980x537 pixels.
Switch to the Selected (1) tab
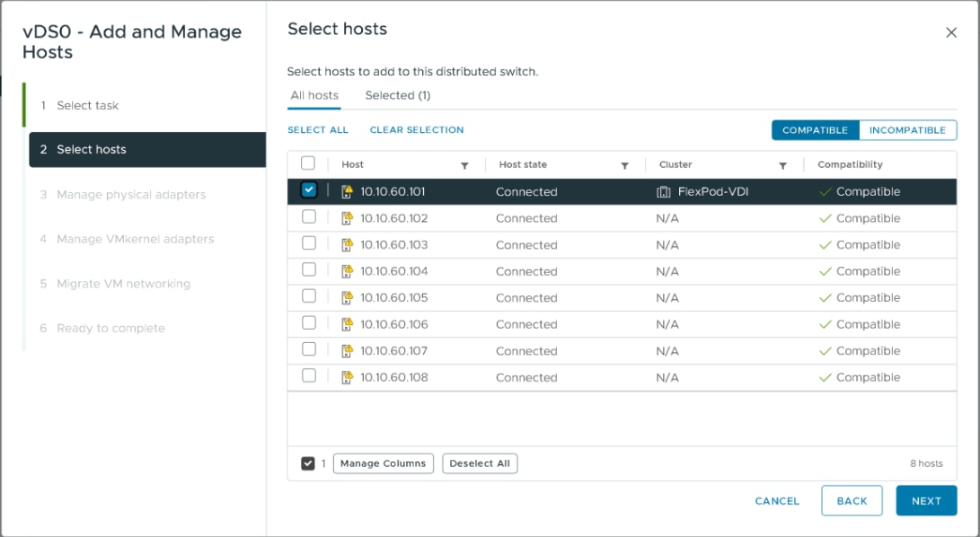398,96
